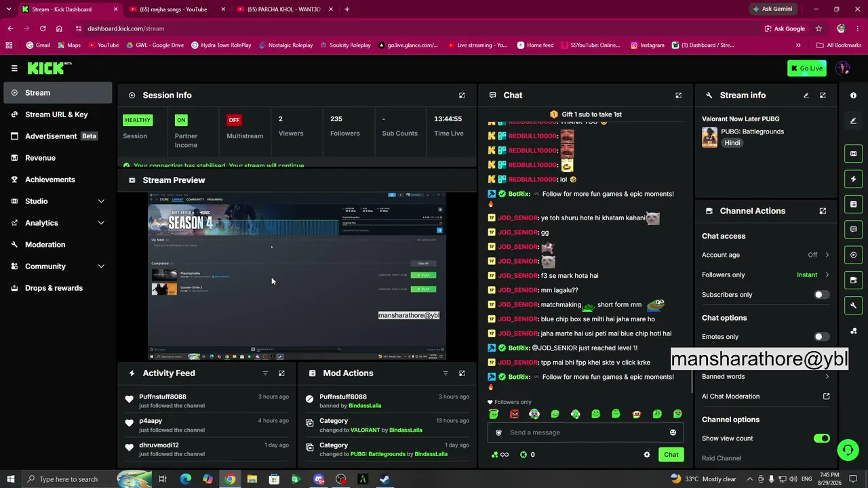Screen dimensions: 868x488
Task: Open the hamburger menu beside the Kick logo
Action: (x=14, y=68)
